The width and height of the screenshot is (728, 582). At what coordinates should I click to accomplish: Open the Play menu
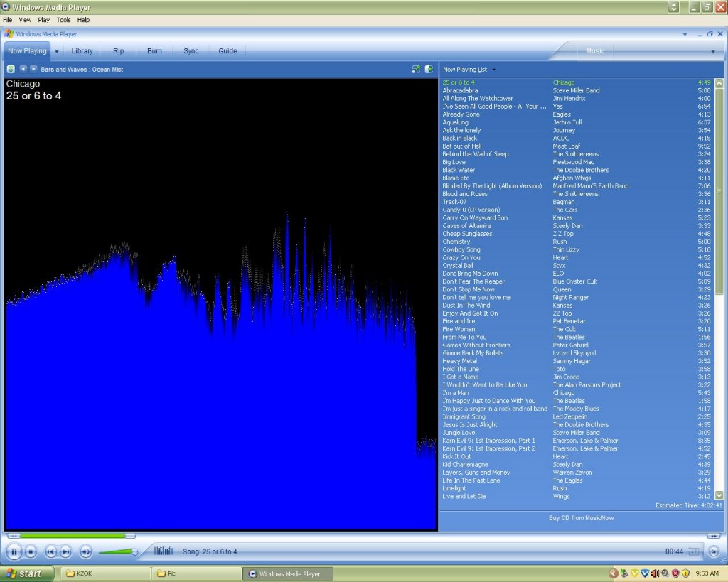coord(43,20)
